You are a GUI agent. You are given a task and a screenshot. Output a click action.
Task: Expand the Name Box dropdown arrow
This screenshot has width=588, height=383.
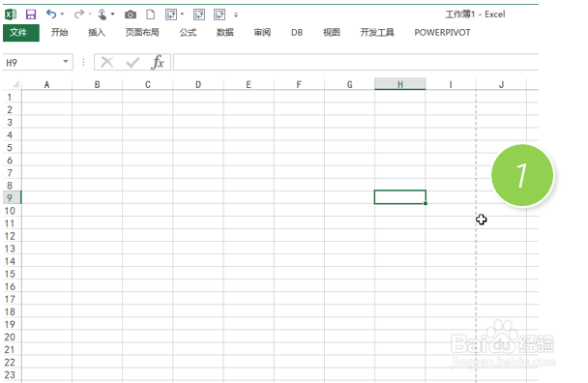[x=66, y=62]
